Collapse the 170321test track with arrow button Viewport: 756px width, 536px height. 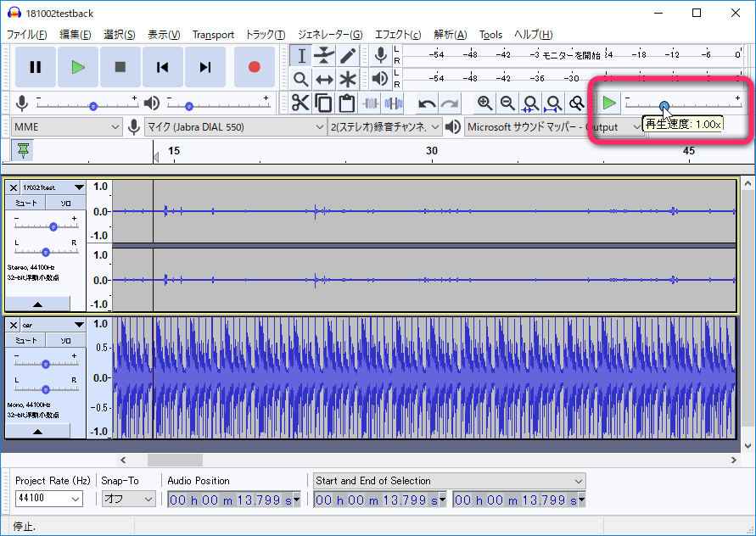pos(37,304)
